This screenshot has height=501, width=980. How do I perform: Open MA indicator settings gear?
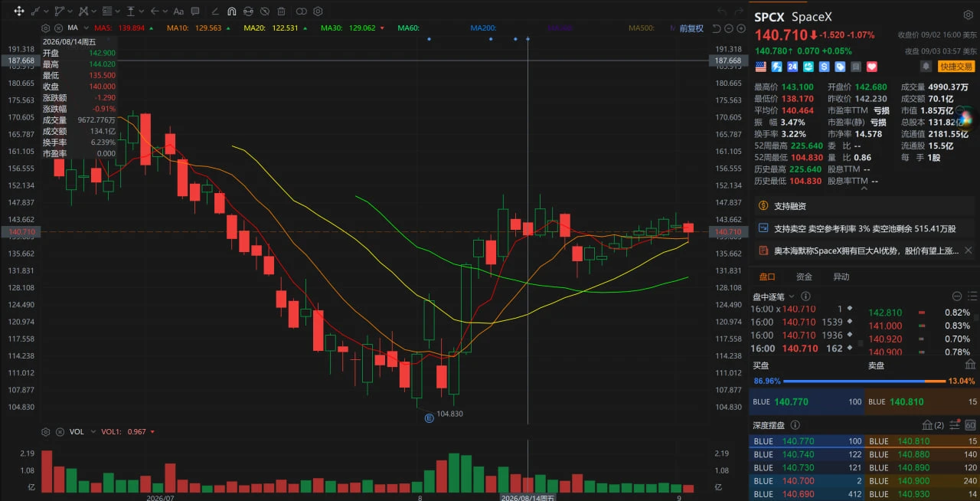(x=46, y=28)
